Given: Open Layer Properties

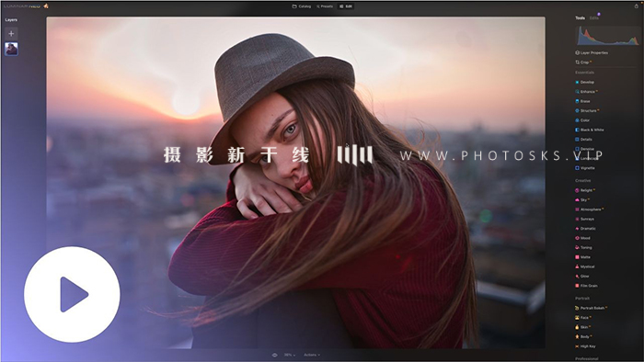Looking at the screenshot, I should point(592,53).
